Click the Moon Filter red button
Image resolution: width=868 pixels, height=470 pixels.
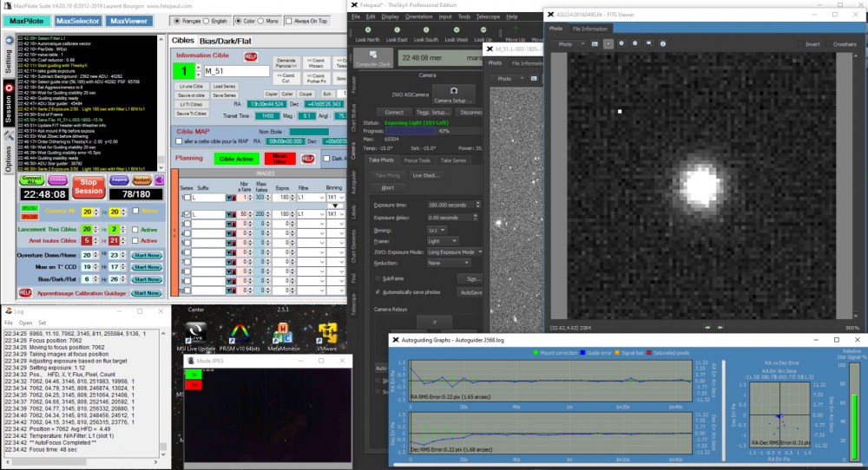pyautogui.click(x=279, y=159)
